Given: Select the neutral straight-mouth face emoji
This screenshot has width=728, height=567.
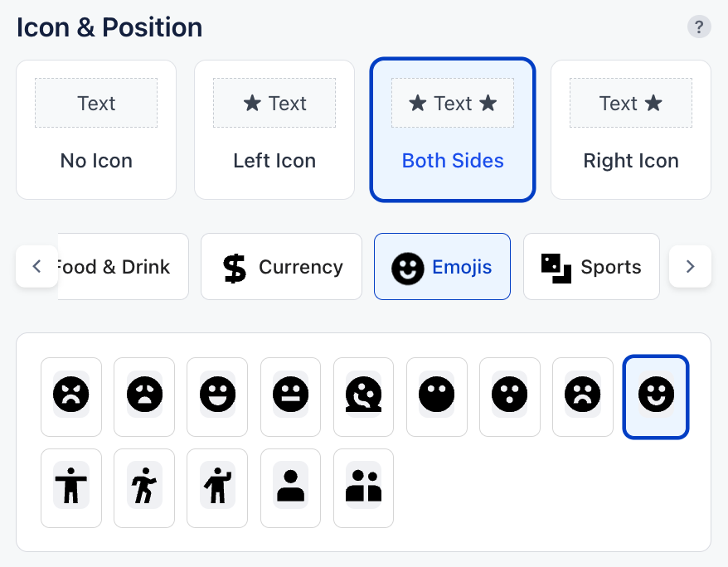Looking at the screenshot, I should coord(291,396).
